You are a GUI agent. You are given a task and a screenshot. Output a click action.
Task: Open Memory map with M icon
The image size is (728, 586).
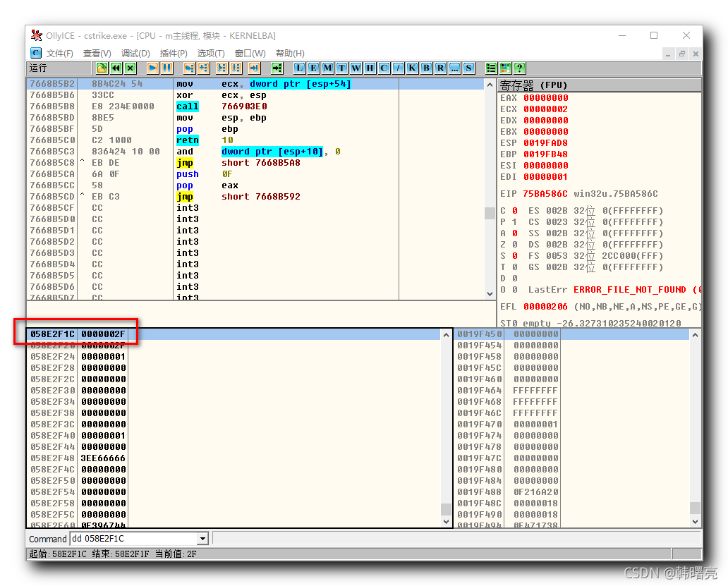328,68
